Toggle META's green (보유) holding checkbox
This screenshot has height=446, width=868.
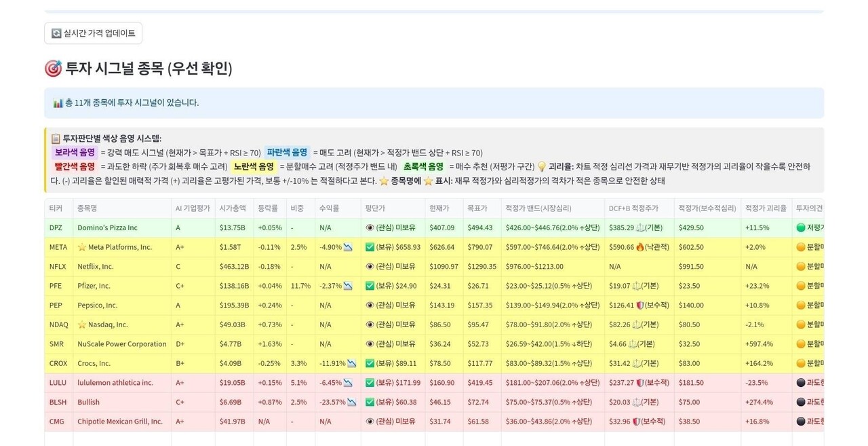[x=370, y=246]
